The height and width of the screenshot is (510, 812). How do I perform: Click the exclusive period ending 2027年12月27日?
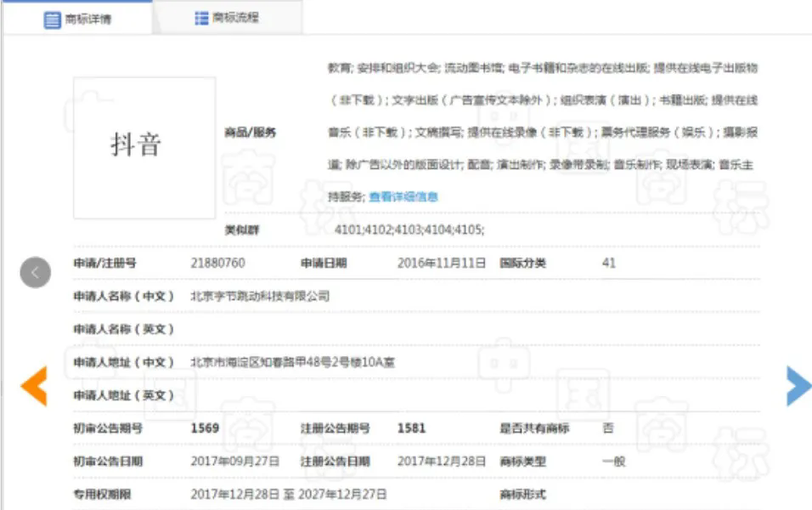(289, 495)
